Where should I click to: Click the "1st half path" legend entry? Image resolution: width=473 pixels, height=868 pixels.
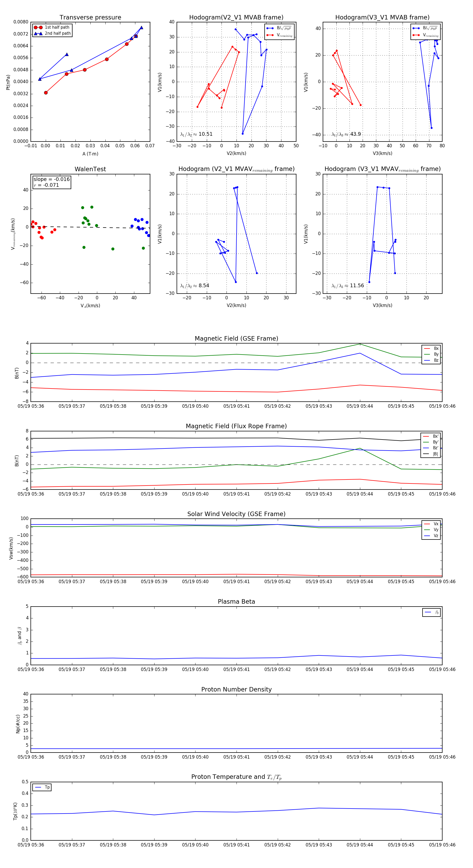pyautogui.click(x=52, y=27)
